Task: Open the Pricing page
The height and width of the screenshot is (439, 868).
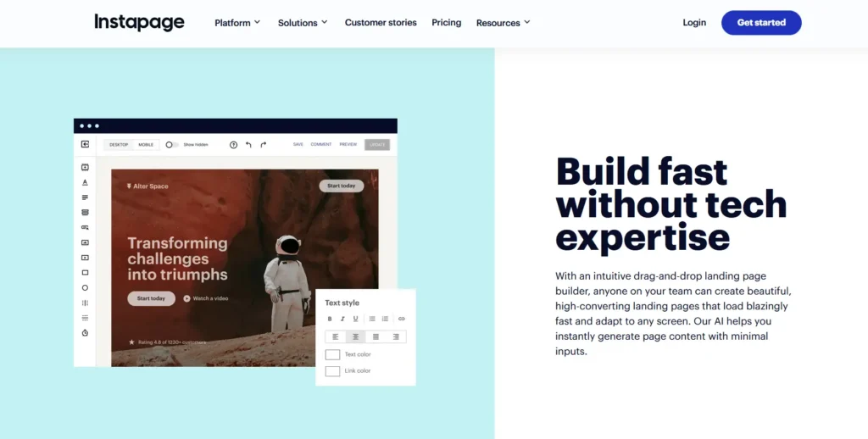Action: [x=446, y=23]
